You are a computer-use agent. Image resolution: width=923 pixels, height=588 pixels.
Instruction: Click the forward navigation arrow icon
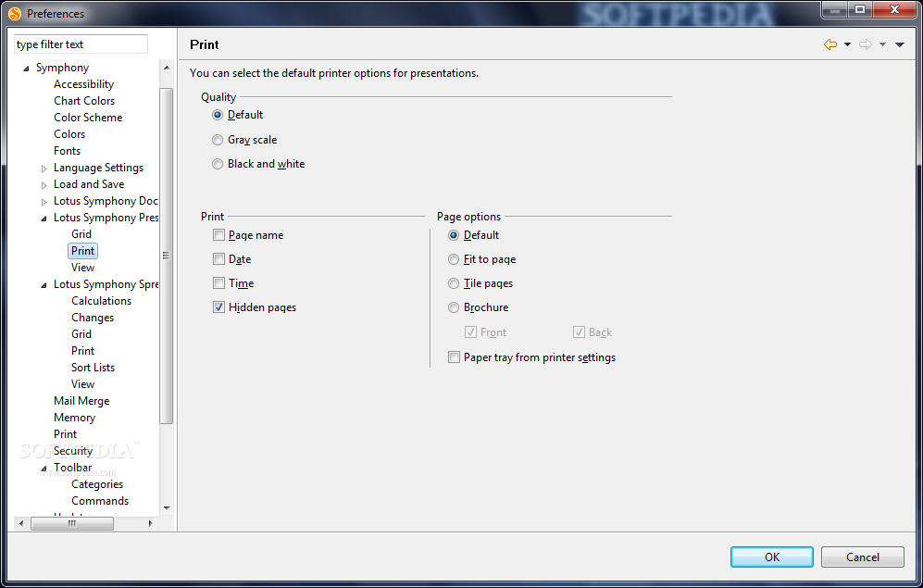866,44
